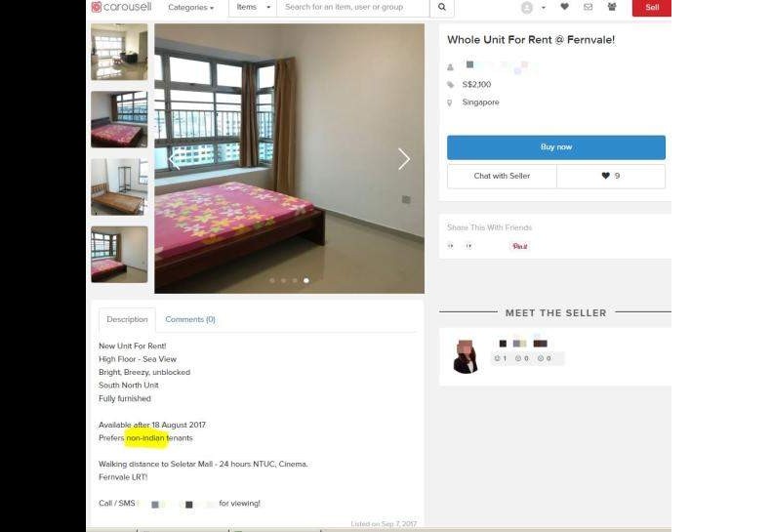Show previous photo with left arrow

pyautogui.click(x=174, y=160)
